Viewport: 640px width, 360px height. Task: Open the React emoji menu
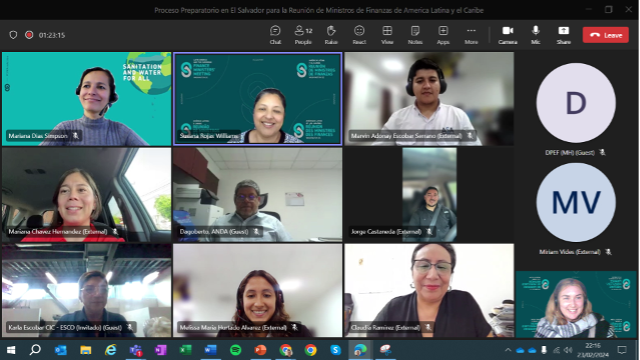359,35
